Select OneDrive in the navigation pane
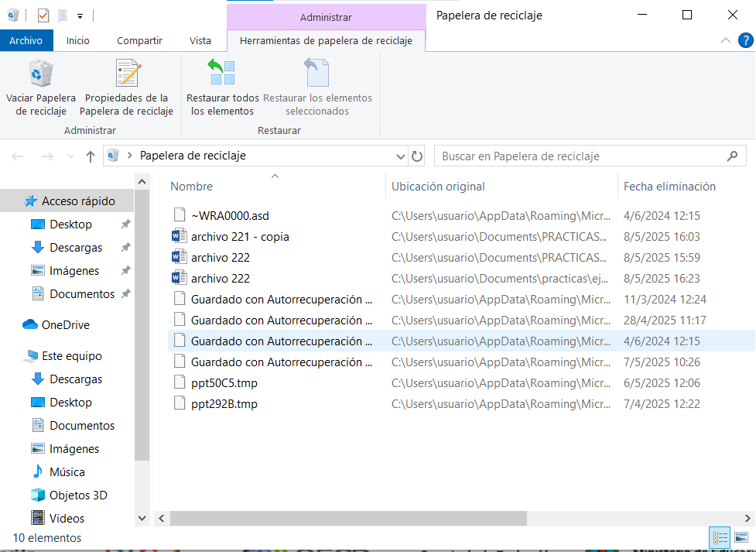The width and height of the screenshot is (756, 552). tap(65, 325)
